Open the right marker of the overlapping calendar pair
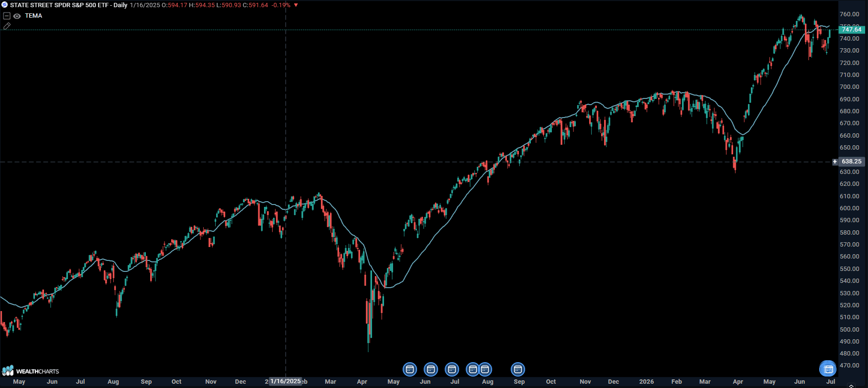Viewport: 868px width, 388px height. [x=485, y=369]
